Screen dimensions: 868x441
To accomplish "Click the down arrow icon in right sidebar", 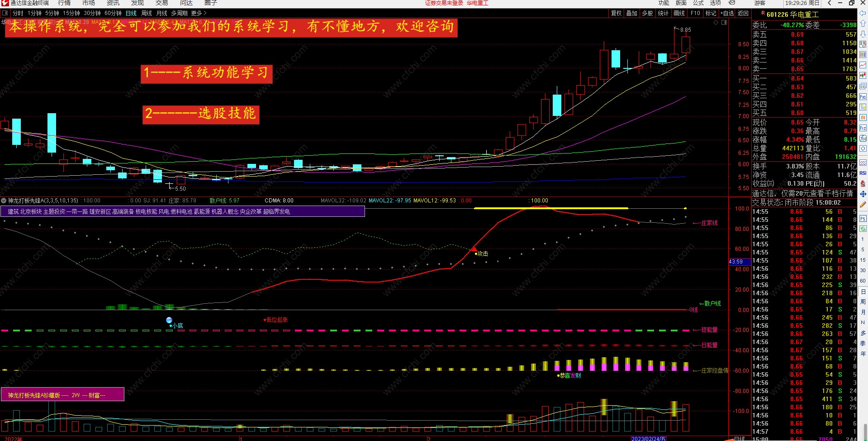I will (x=863, y=34).
